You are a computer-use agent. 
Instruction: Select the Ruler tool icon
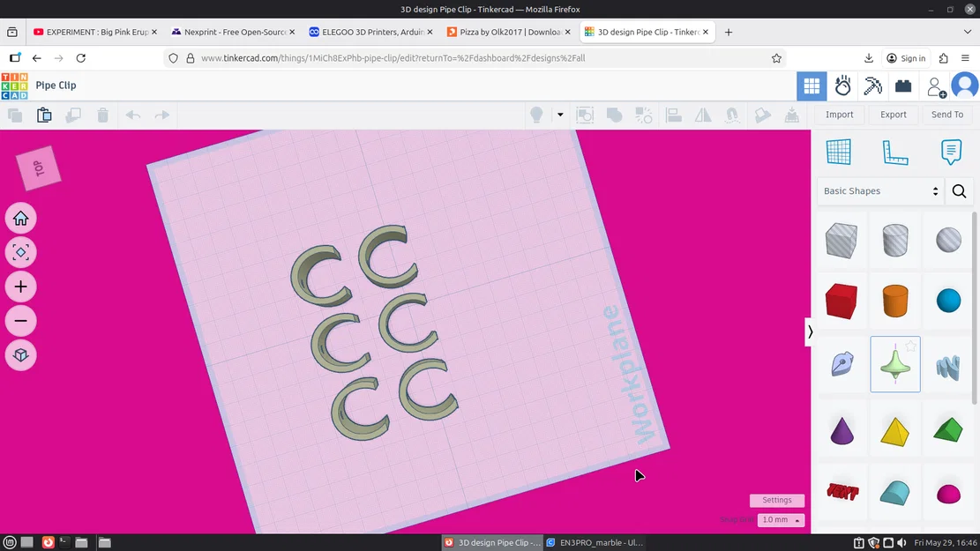click(895, 152)
